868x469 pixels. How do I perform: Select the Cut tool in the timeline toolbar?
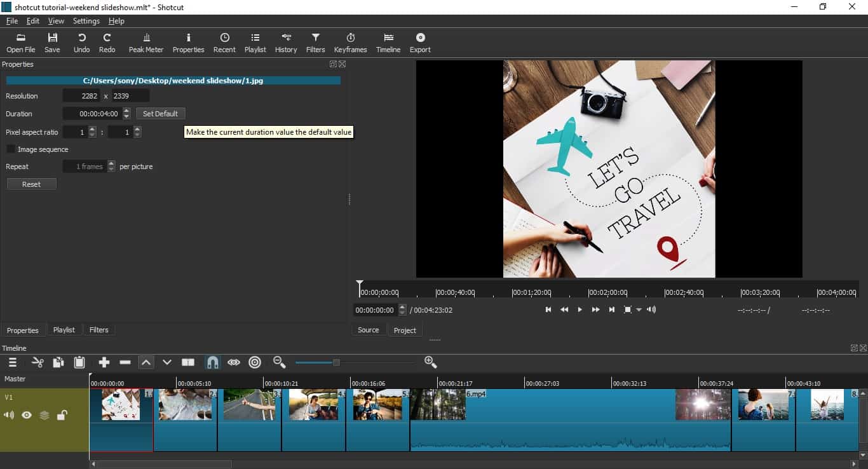[x=37, y=362]
